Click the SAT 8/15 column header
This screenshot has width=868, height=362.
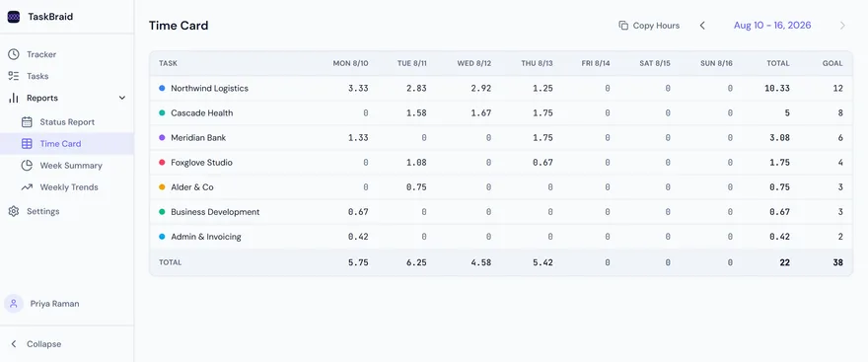pos(655,63)
